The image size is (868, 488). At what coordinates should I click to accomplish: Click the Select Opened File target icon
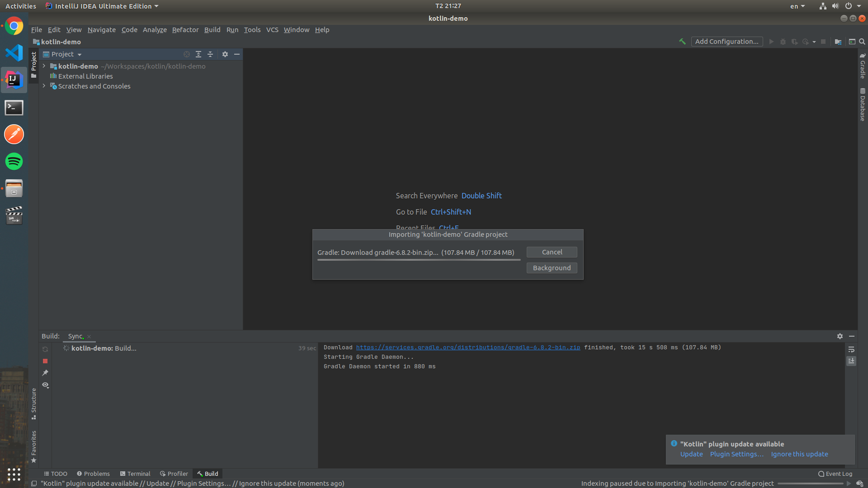click(187, 54)
